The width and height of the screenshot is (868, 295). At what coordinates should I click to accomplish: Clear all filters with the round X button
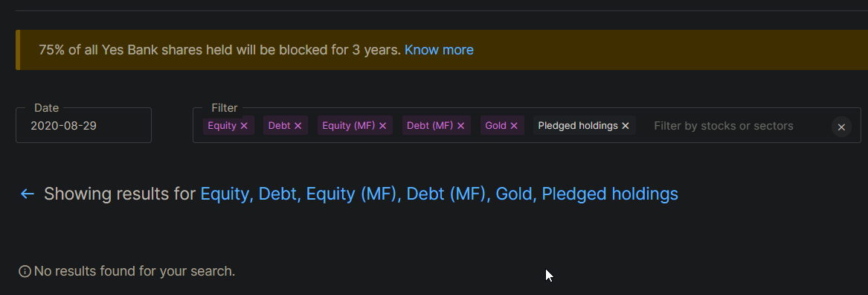click(841, 127)
